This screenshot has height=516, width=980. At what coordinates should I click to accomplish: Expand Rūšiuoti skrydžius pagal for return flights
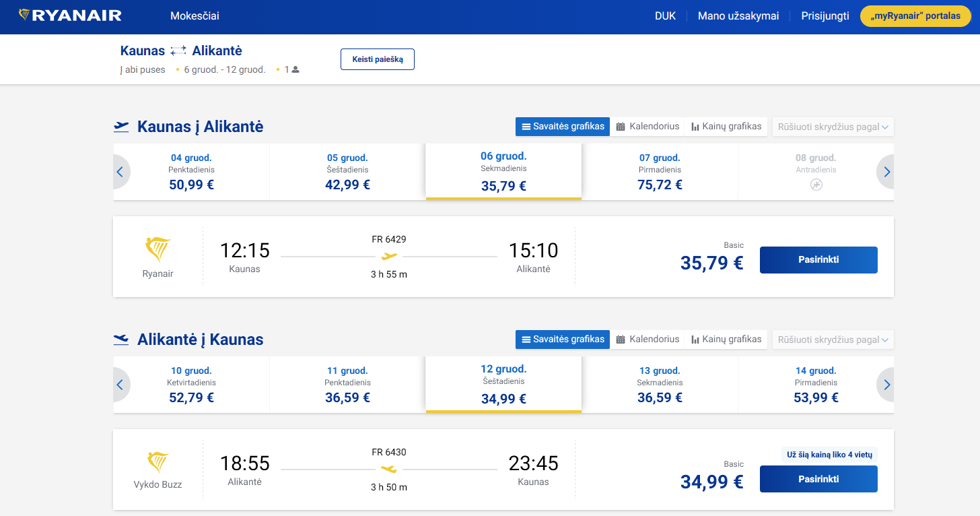tap(833, 340)
